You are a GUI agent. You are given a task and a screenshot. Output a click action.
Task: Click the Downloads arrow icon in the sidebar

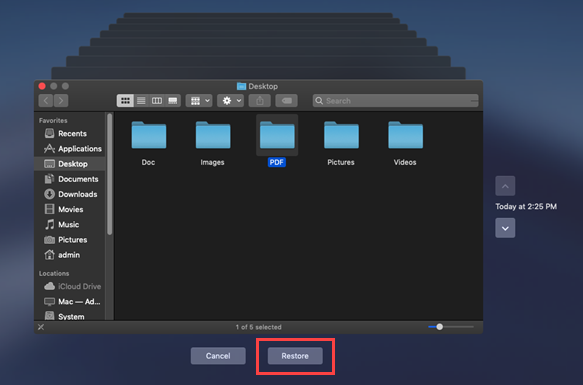tap(49, 194)
